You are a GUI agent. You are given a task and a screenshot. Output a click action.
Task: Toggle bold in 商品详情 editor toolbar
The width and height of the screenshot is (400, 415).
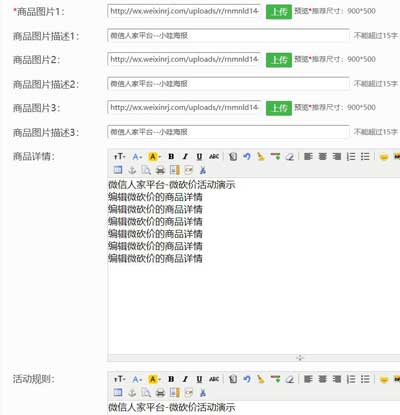point(171,156)
